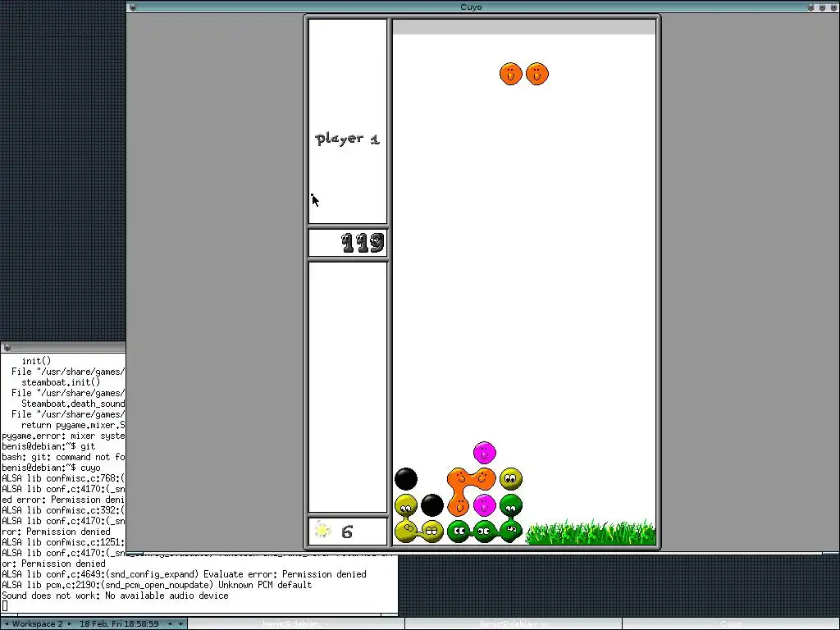
Task: Click the terminal line 'bash: git: command not fo'
Action: pyautogui.click(x=63, y=456)
